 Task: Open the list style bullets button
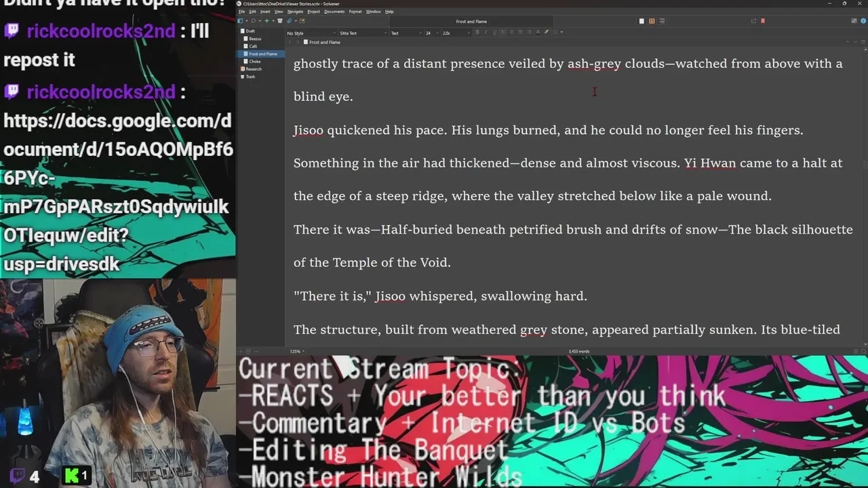coord(555,32)
